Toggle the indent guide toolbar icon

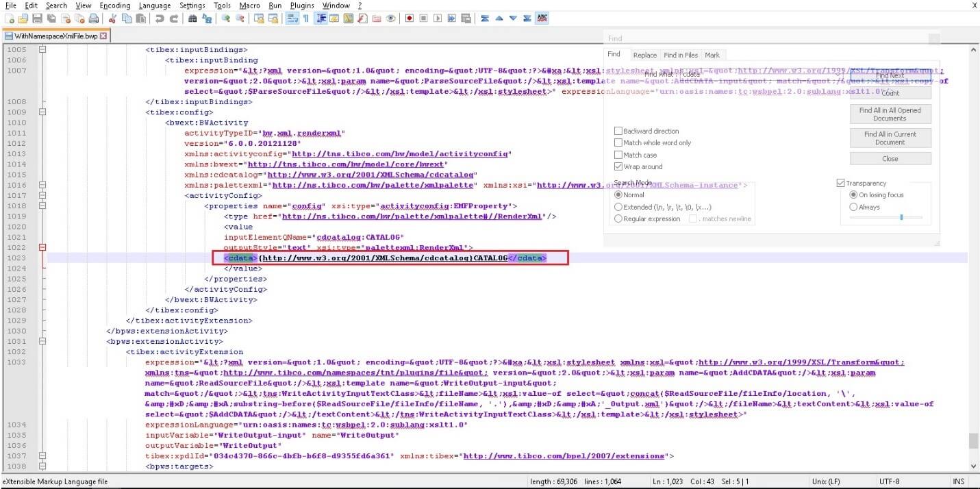point(321,18)
